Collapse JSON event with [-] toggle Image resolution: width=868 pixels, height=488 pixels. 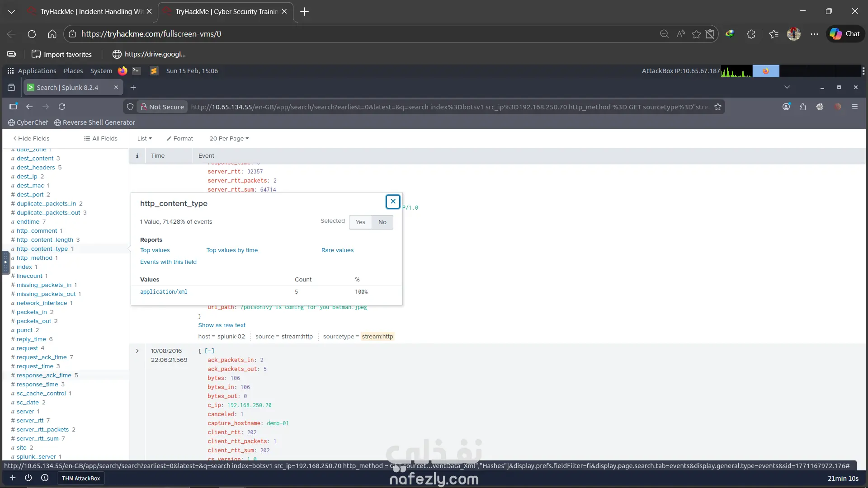209,351
